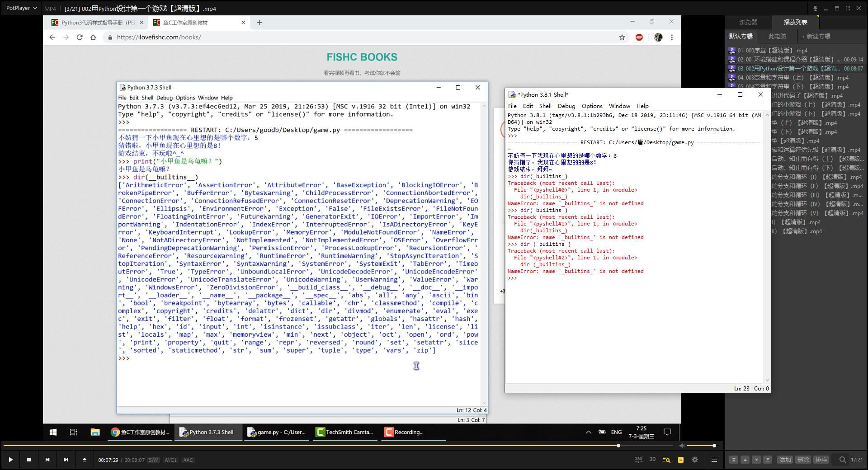Move the selected playlist item to the bottom
Viewport: 868px width, 470px height.
(x=768, y=460)
